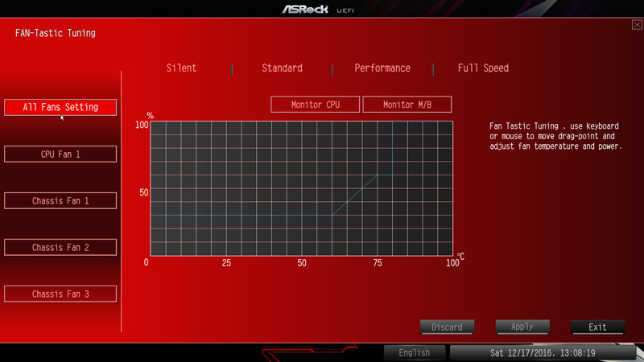The height and width of the screenshot is (362, 644).
Task: Open the English language selector
Action: click(414, 352)
